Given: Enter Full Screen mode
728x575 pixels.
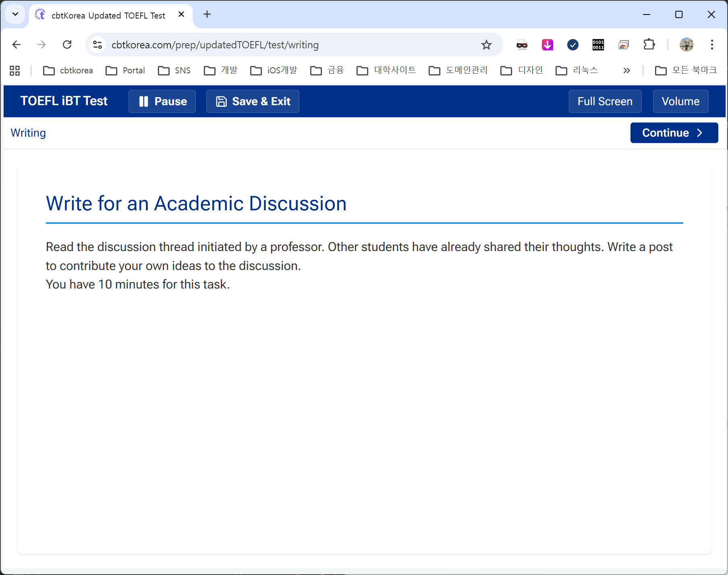Looking at the screenshot, I should click(605, 101).
